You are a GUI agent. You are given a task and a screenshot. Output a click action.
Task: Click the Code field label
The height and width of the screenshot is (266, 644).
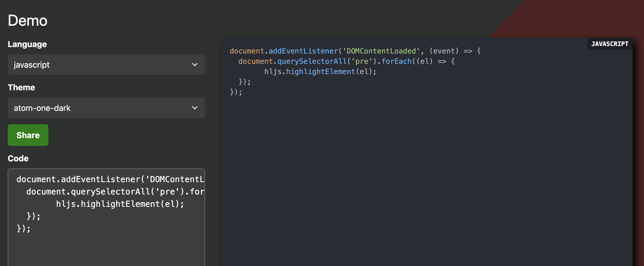[x=18, y=158]
